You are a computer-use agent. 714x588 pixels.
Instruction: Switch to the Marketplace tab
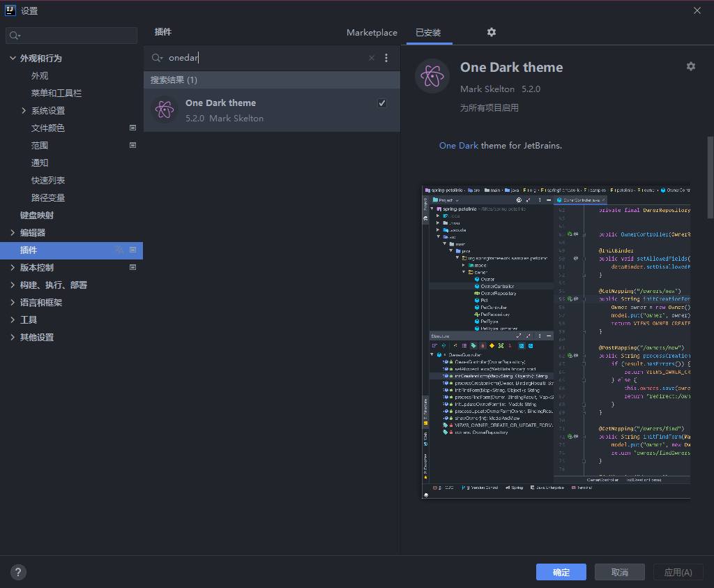tap(372, 32)
